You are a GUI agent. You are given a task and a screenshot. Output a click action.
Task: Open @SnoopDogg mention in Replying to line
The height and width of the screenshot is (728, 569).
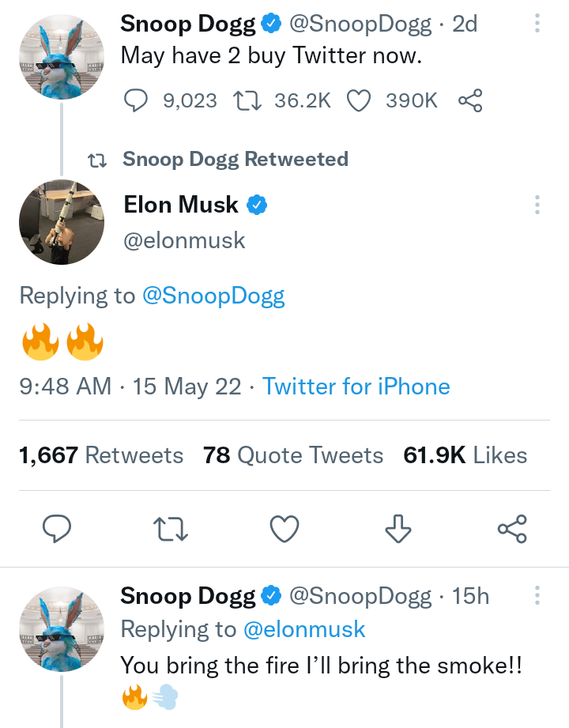point(213,296)
